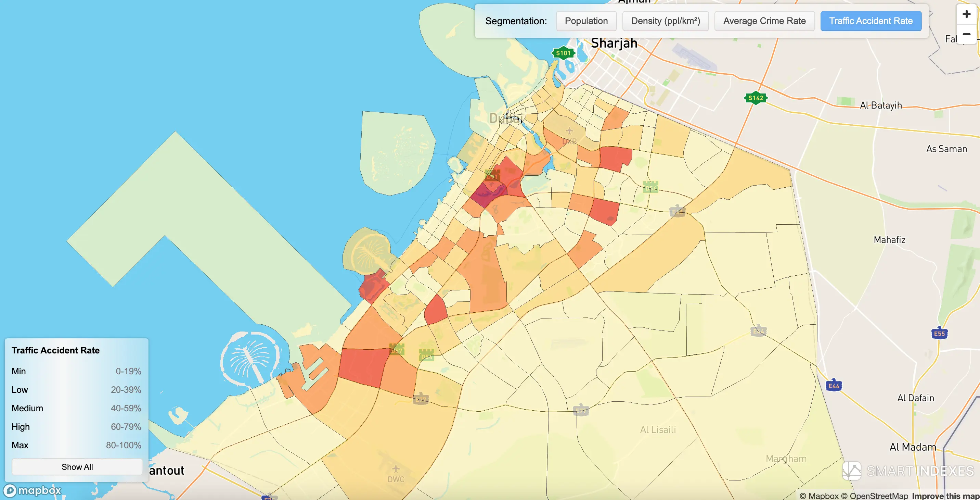Switch to Average Crime Rate segmentation

point(764,21)
